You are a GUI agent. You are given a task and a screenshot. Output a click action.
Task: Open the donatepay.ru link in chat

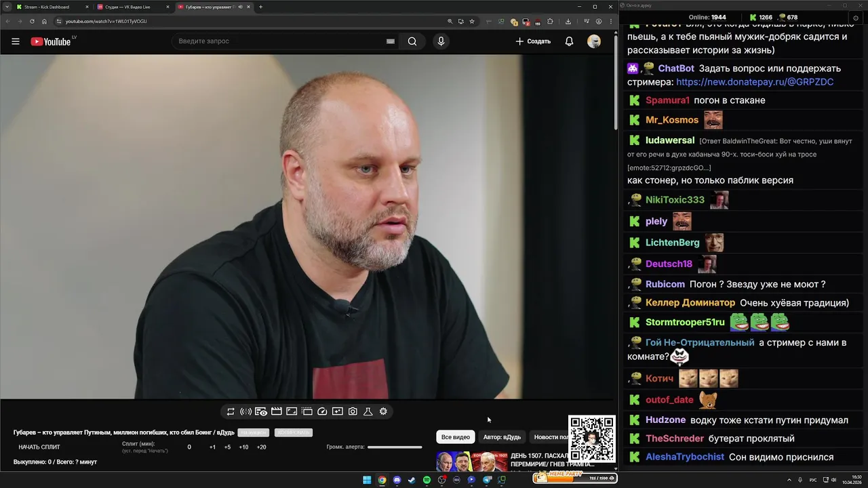[755, 82]
